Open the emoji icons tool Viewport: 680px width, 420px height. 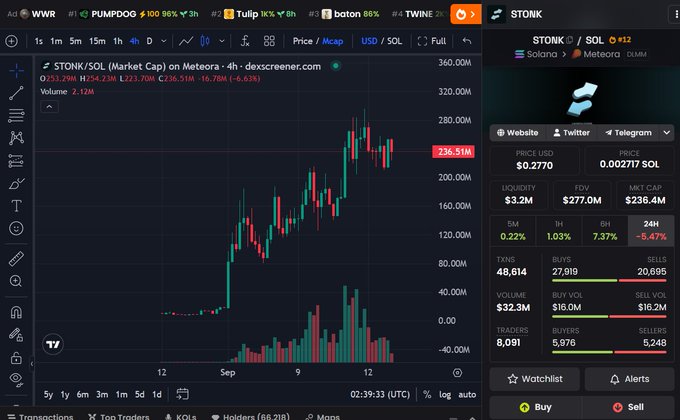pos(16,228)
